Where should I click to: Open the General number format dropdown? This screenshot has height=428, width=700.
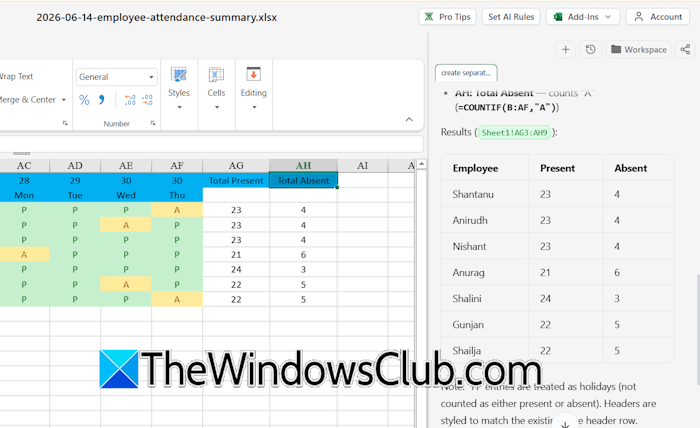point(116,77)
